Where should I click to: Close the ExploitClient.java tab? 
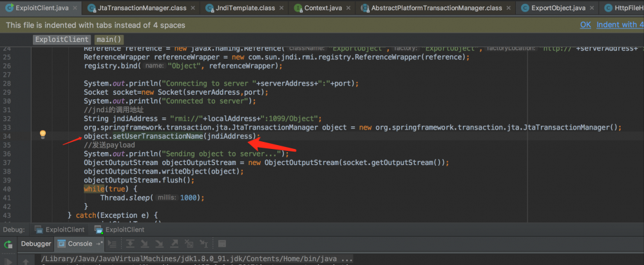point(74,8)
